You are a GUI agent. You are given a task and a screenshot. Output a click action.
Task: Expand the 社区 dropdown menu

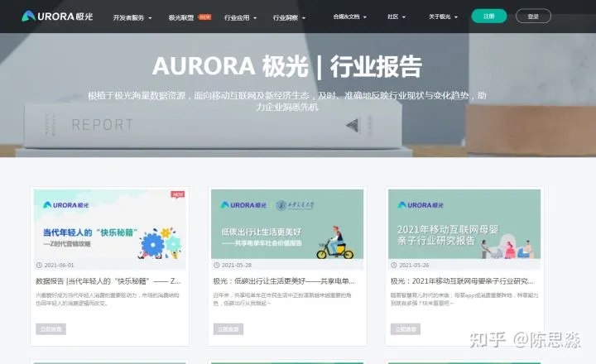(396, 17)
